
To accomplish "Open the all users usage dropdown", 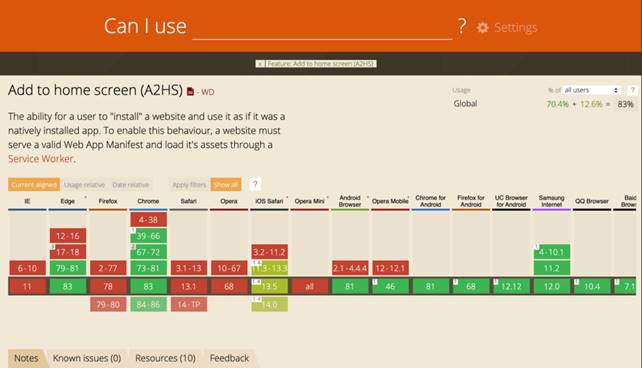I will click(592, 90).
